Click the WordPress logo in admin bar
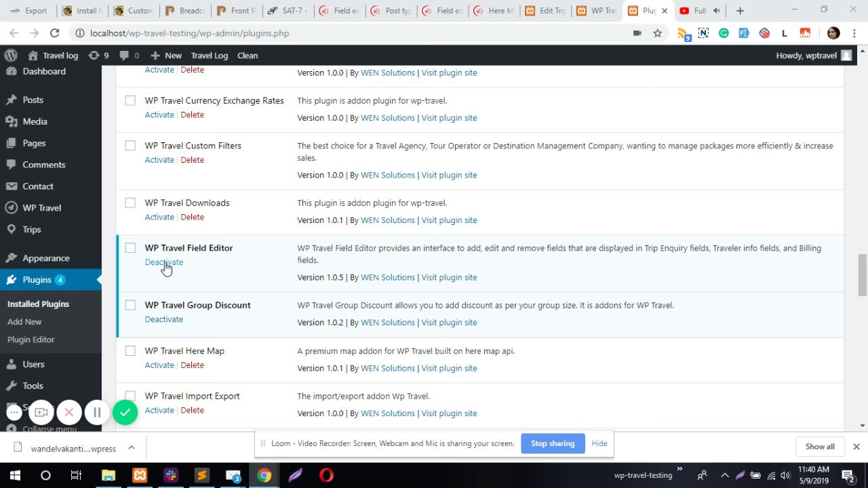 pyautogui.click(x=10, y=56)
